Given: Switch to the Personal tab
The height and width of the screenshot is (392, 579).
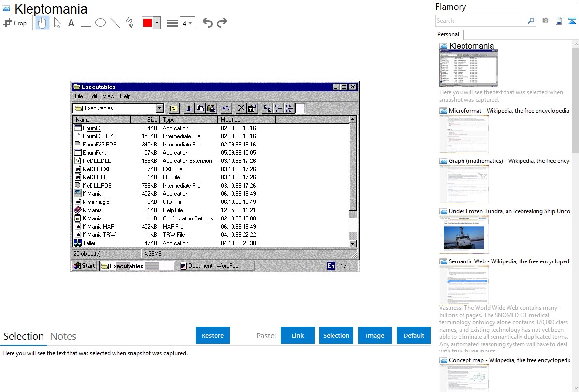Looking at the screenshot, I should point(449,34).
